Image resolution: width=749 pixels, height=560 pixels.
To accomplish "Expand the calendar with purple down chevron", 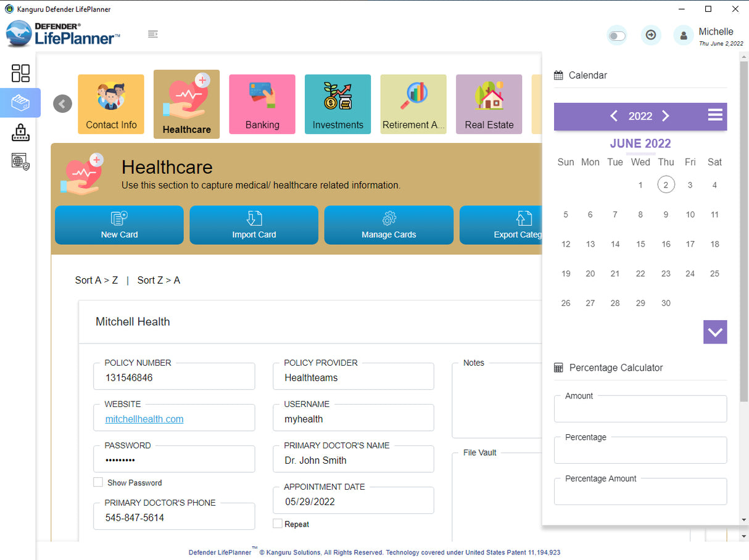I will (x=715, y=332).
